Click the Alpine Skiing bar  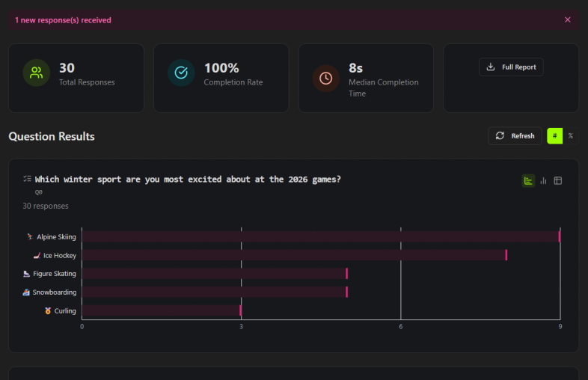pyautogui.click(x=321, y=236)
